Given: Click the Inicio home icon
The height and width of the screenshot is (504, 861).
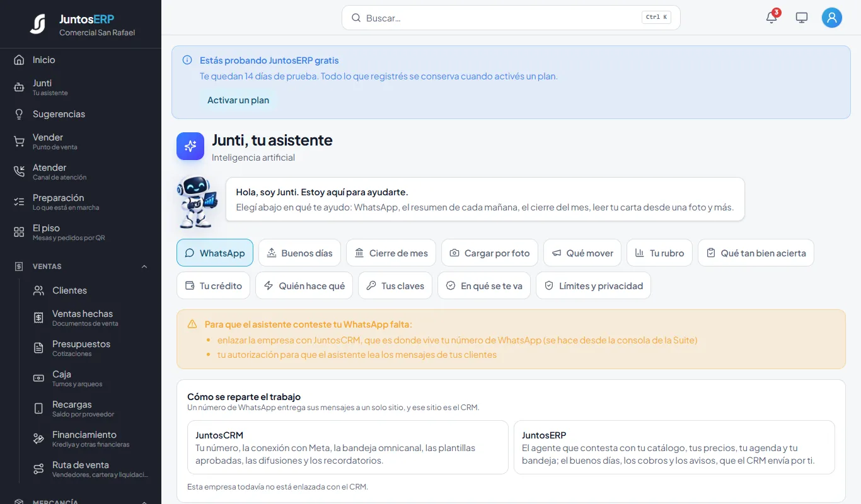Looking at the screenshot, I should 19,60.
